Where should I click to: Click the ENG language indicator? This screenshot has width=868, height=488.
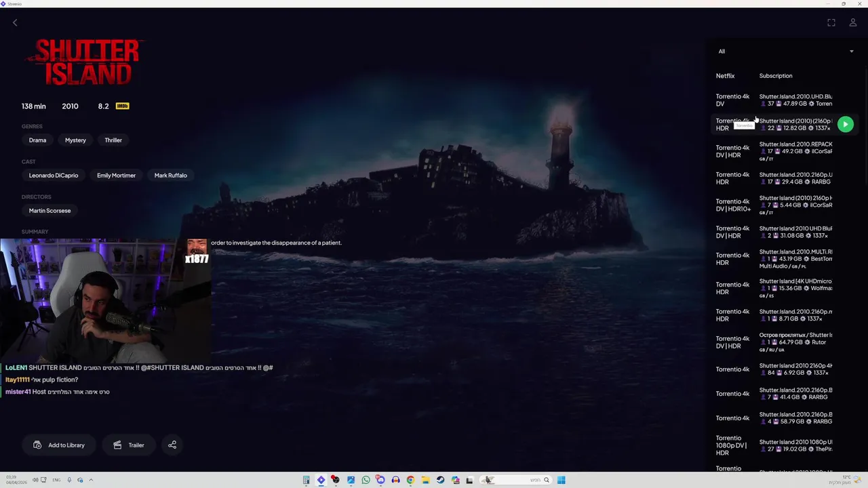[x=56, y=481]
